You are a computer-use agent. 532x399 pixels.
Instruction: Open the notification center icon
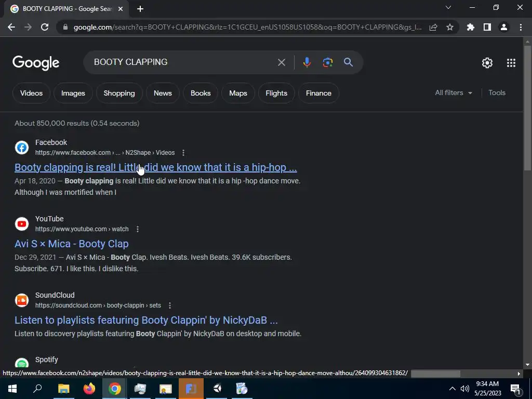[x=515, y=389]
